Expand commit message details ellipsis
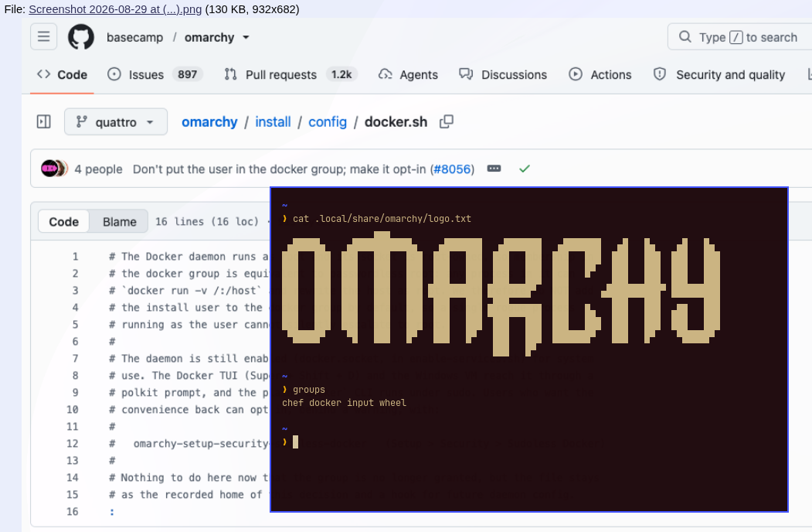 point(494,169)
